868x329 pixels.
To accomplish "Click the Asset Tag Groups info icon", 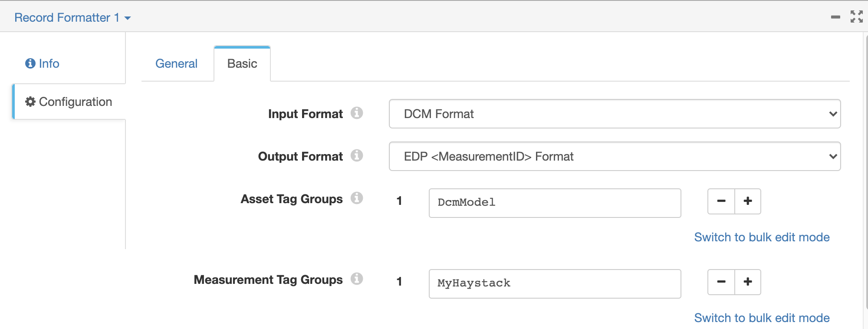I will [357, 198].
